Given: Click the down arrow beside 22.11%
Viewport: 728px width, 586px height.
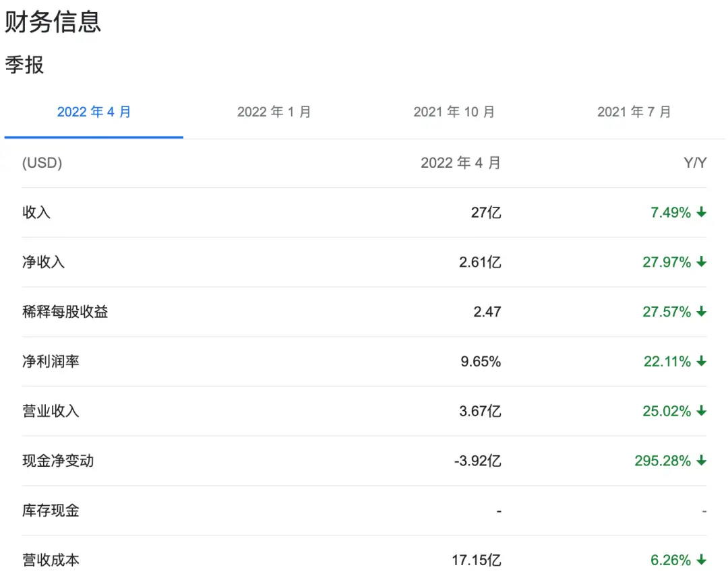Looking at the screenshot, I should coord(701,362).
